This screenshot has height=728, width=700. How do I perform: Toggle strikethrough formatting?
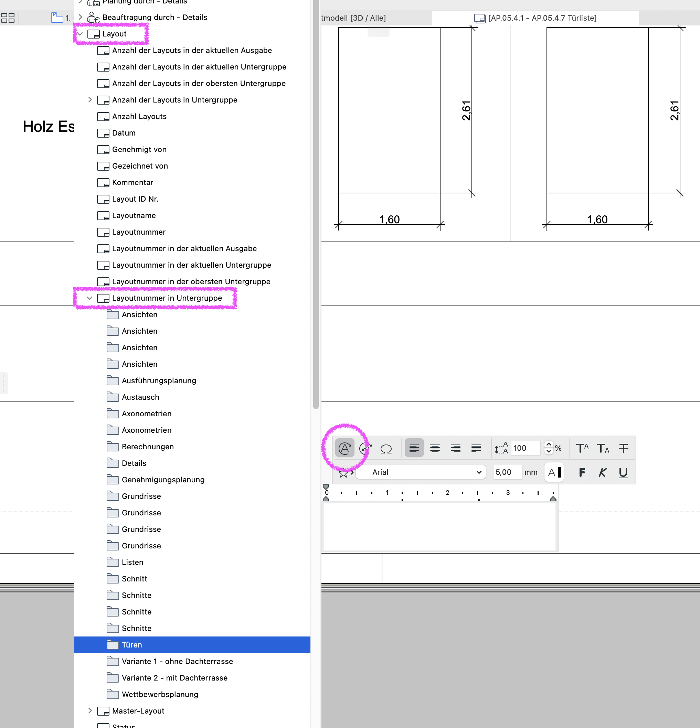(x=624, y=448)
